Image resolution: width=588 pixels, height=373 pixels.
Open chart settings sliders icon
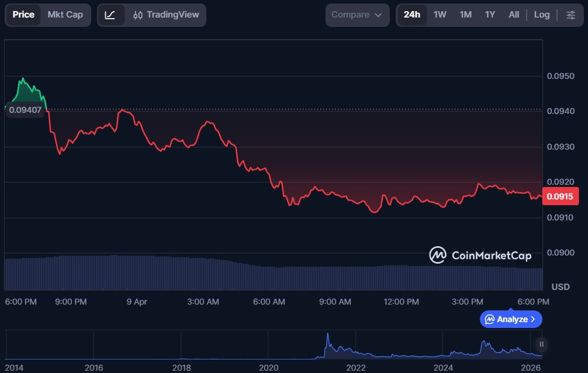point(570,15)
